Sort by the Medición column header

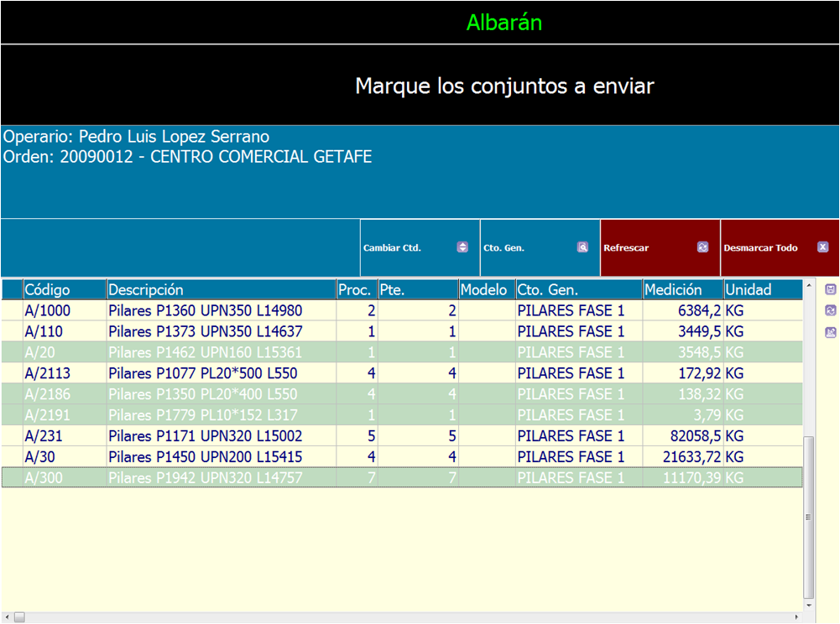click(x=681, y=289)
